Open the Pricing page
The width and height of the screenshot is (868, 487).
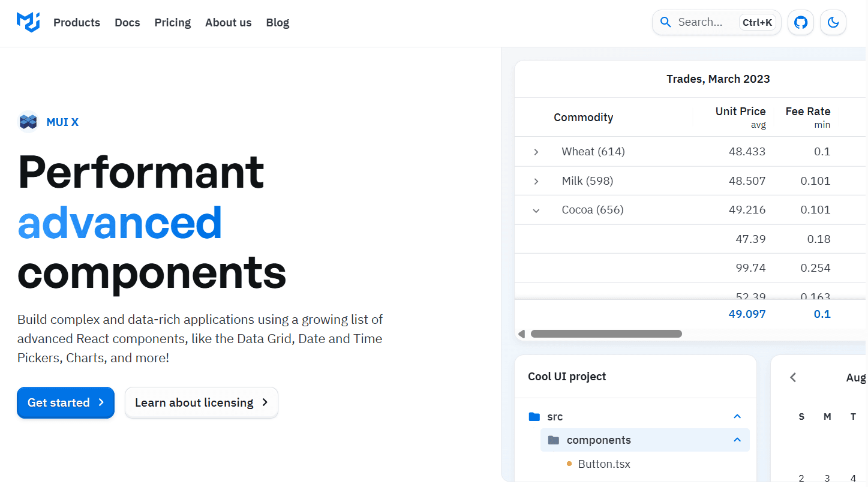point(173,23)
